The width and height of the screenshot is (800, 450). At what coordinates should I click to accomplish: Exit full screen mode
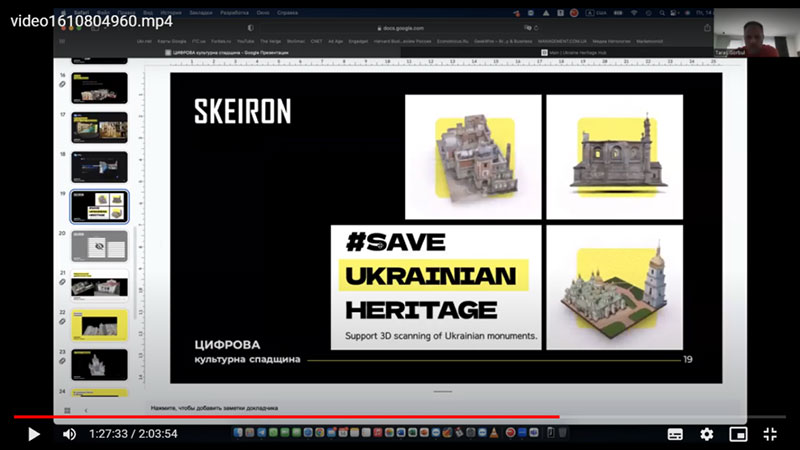pos(770,434)
